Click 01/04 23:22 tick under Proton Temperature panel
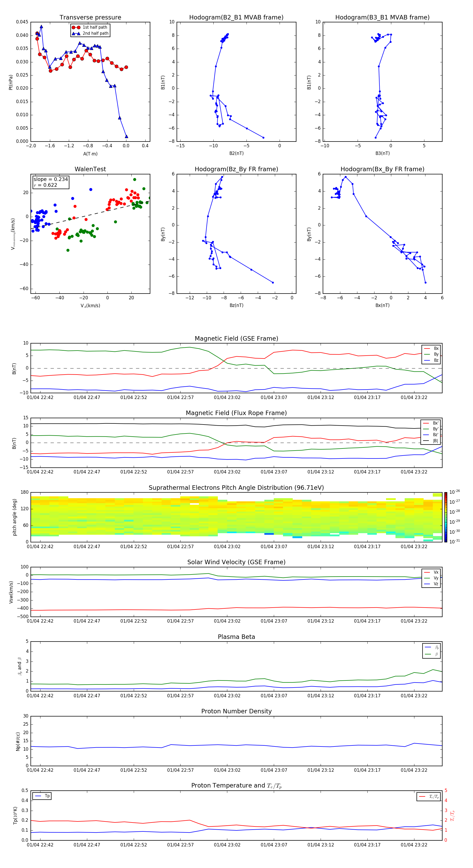Screen dimensions: 473x868 click(x=414, y=845)
